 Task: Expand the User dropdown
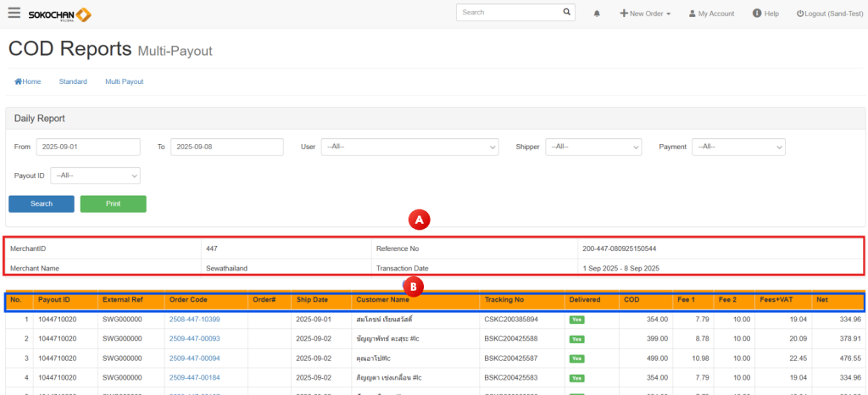(x=409, y=147)
